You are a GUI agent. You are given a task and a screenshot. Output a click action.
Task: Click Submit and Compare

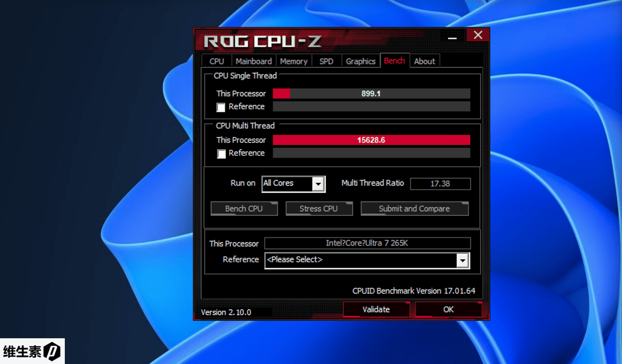click(x=414, y=209)
